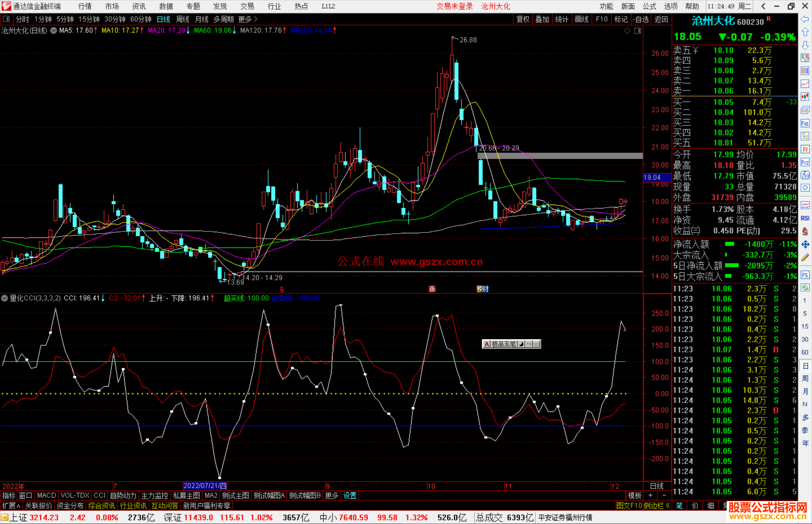This screenshot has width=812, height=524.
Task: Click the 设置 indicator settings link
Action: click(350, 495)
